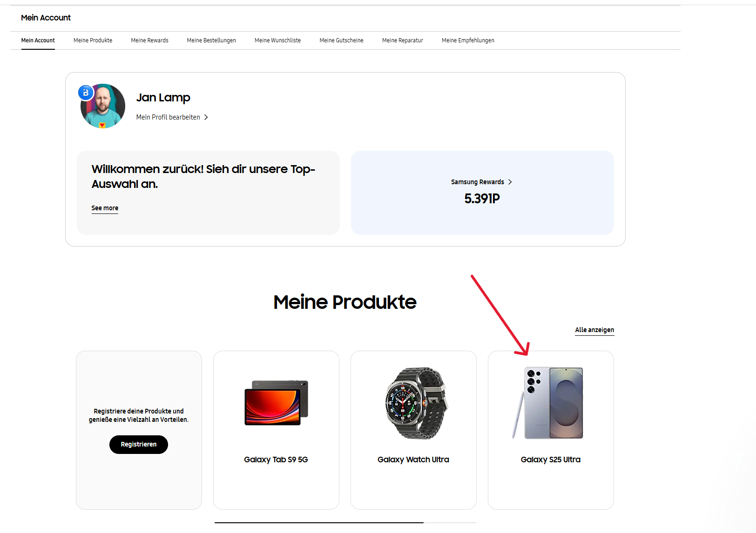
Task: Click the 5.391P rewards points balance
Action: [x=482, y=199]
